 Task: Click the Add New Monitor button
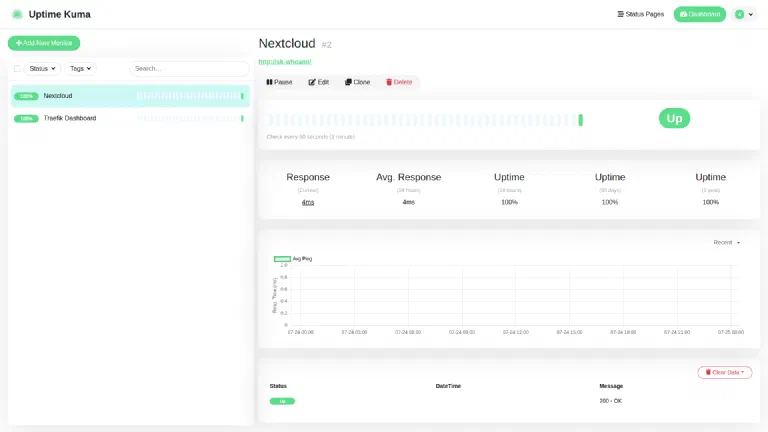tap(44, 43)
